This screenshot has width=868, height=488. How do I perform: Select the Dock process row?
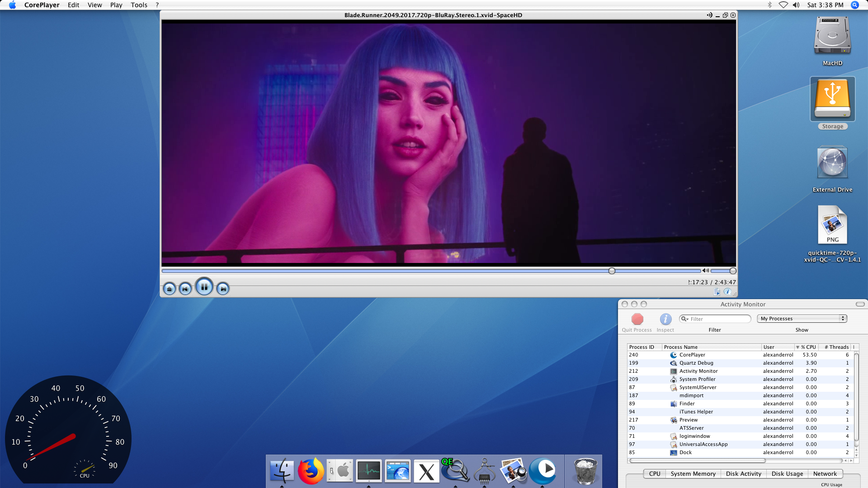coord(740,452)
